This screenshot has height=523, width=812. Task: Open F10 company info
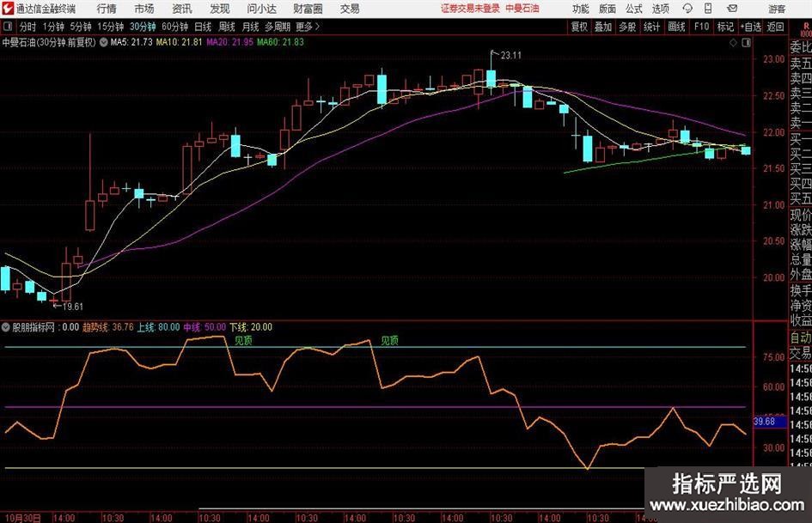702,27
